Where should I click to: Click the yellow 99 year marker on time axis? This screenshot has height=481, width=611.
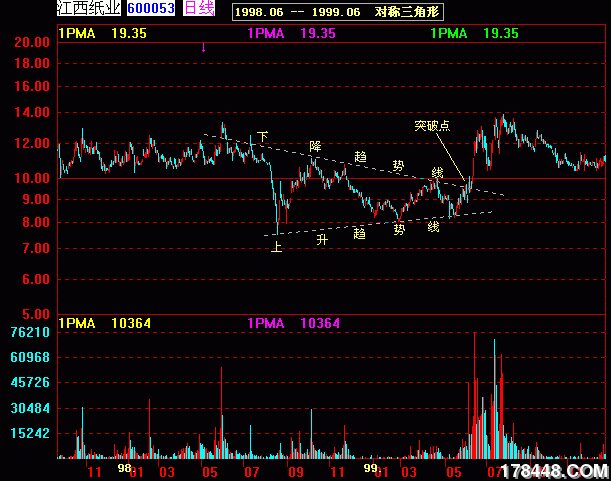(x=370, y=467)
